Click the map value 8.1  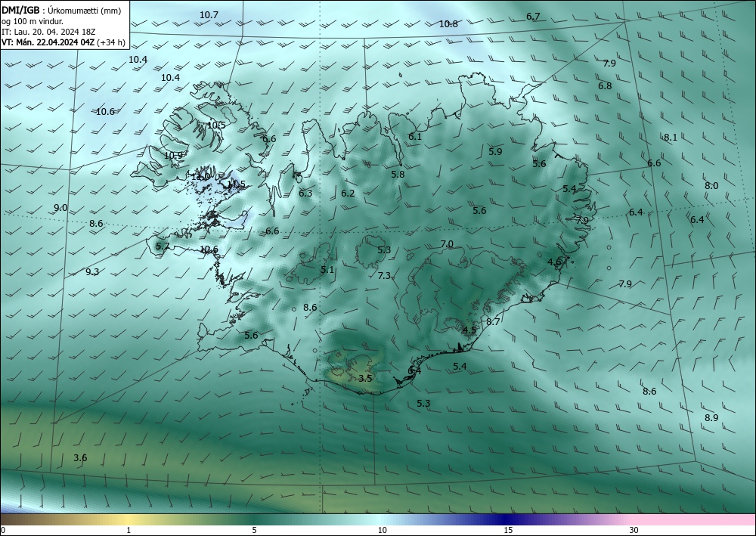click(670, 138)
